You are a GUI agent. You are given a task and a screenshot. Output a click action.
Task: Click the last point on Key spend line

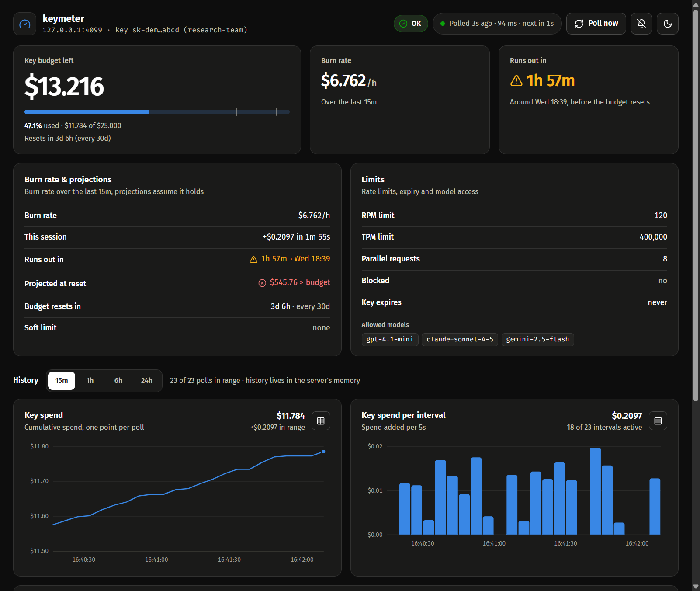tap(323, 452)
